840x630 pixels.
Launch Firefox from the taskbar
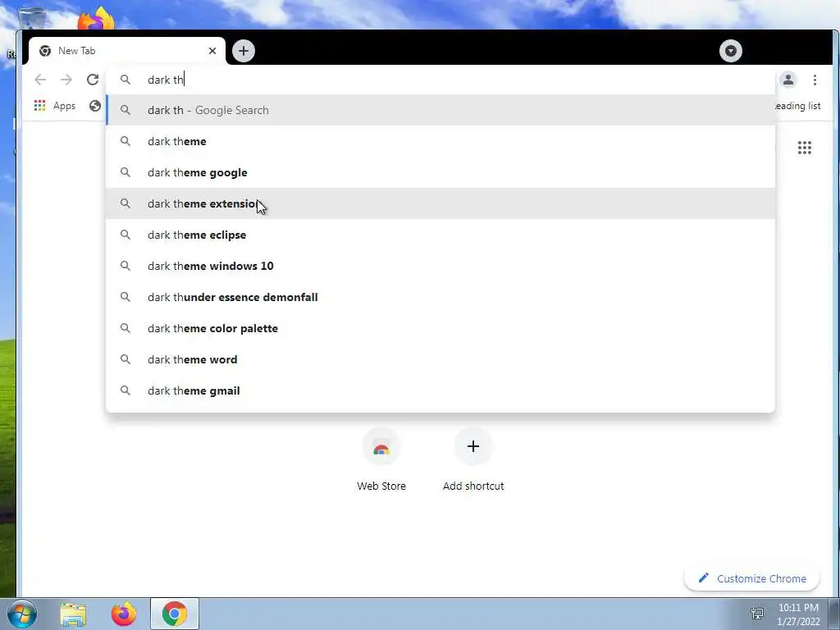click(x=124, y=614)
